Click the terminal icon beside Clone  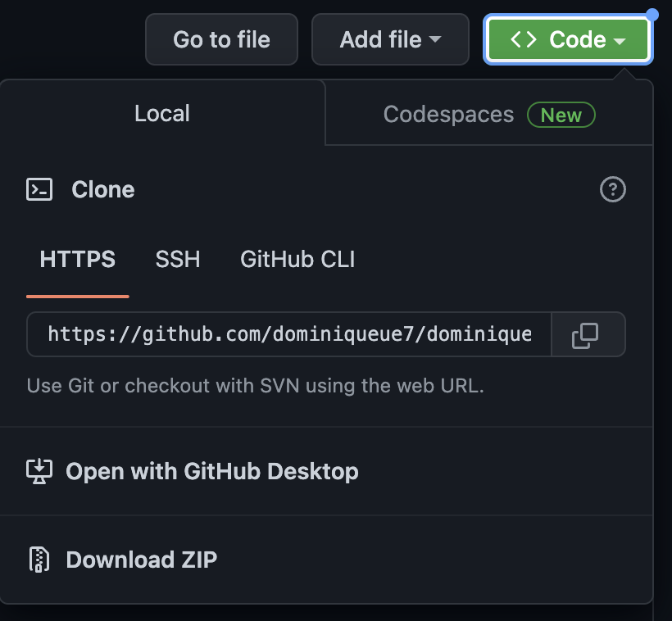[39, 189]
